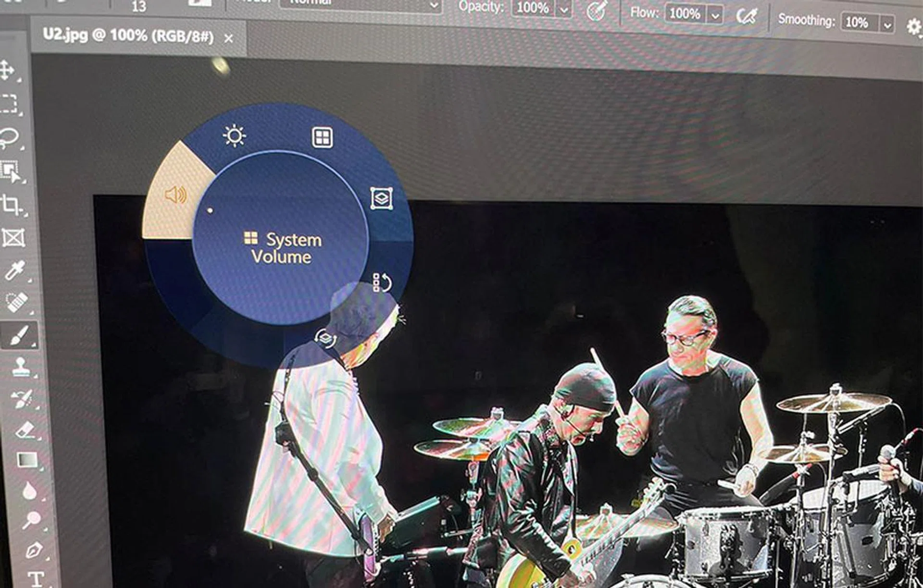The height and width of the screenshot is (588, 923).
Task: Switch to the U2.jpg document tab
Action: pos(128,36)
